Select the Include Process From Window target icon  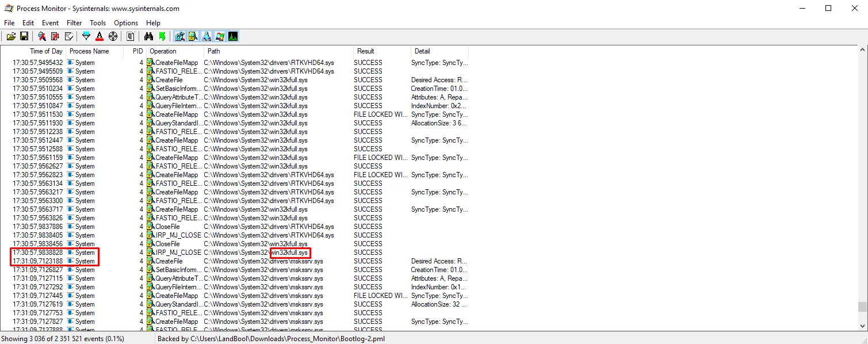click(x=113, y=36)
